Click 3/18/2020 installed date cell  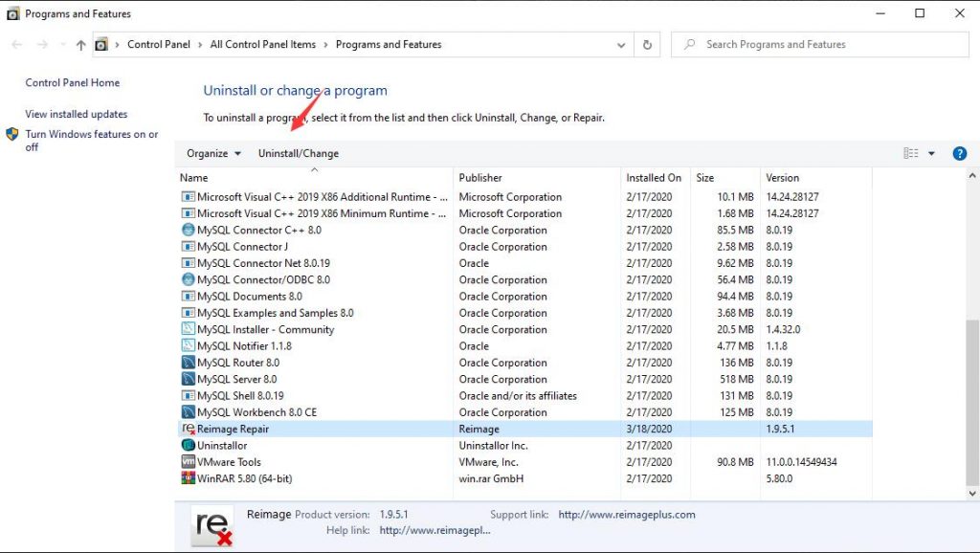pos(650,430)
